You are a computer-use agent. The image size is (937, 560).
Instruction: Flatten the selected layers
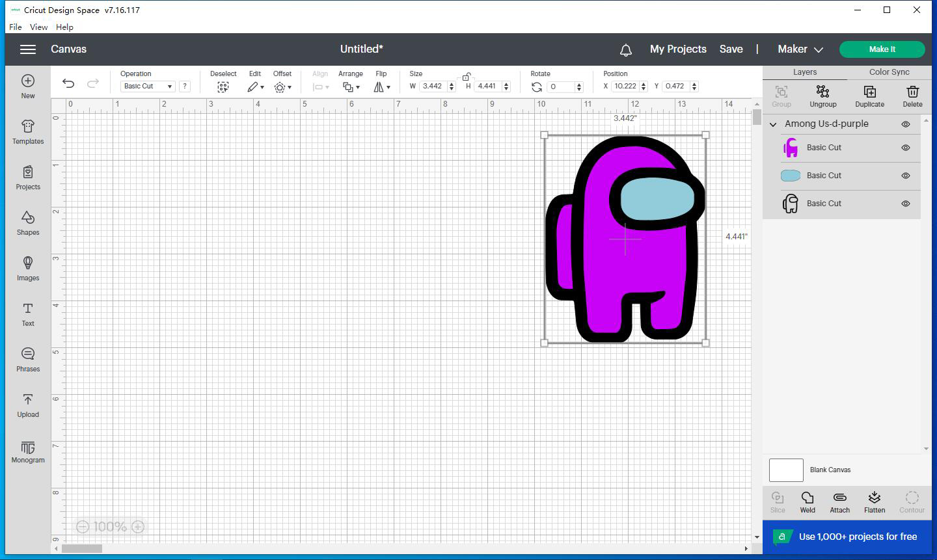[875, 502]
